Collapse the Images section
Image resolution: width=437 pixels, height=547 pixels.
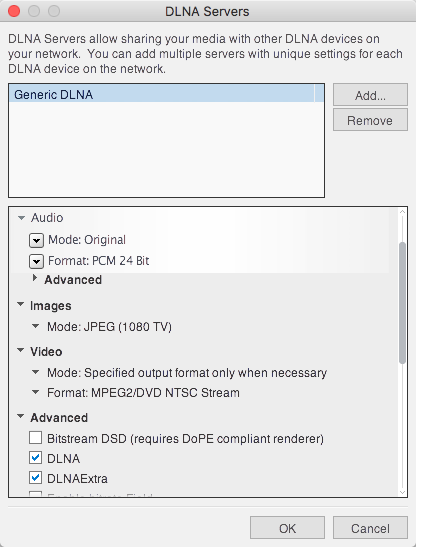tap(21, 304)
